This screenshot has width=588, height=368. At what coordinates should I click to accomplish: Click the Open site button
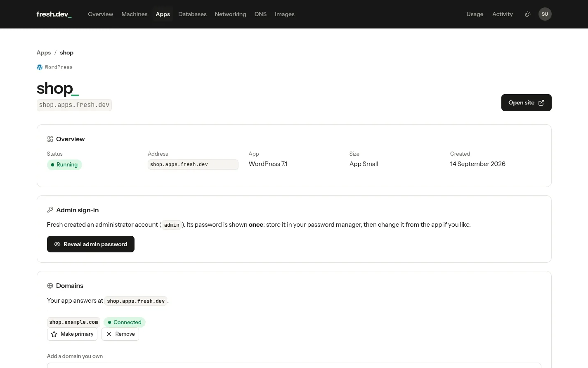pos(526,102)
